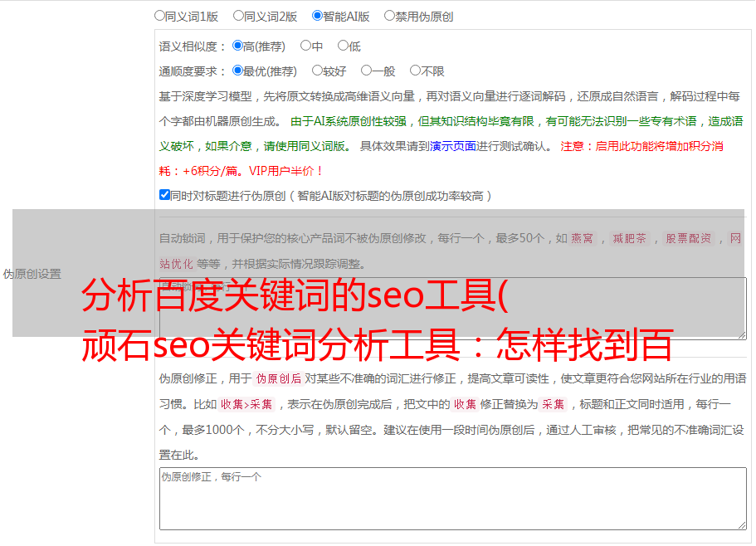Click into the 自动锁词 textarea
Viewport: 756px width, 546px height.
453,309
